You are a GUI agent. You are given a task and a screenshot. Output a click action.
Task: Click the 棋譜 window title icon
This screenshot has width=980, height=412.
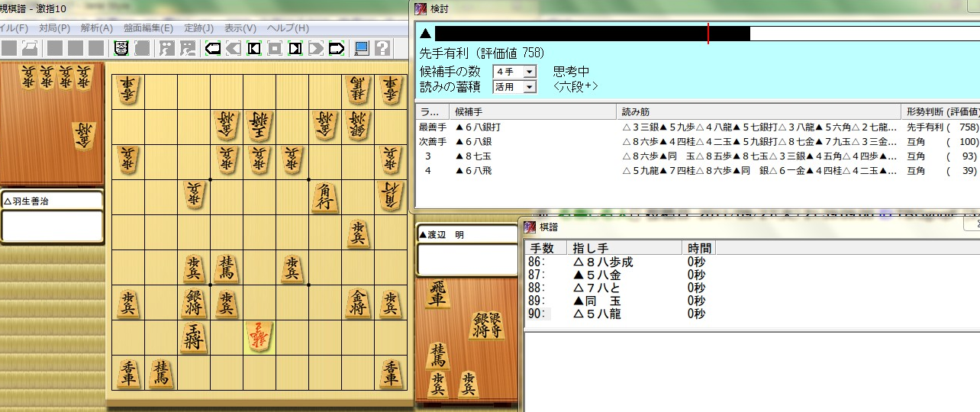coord(528,226)
